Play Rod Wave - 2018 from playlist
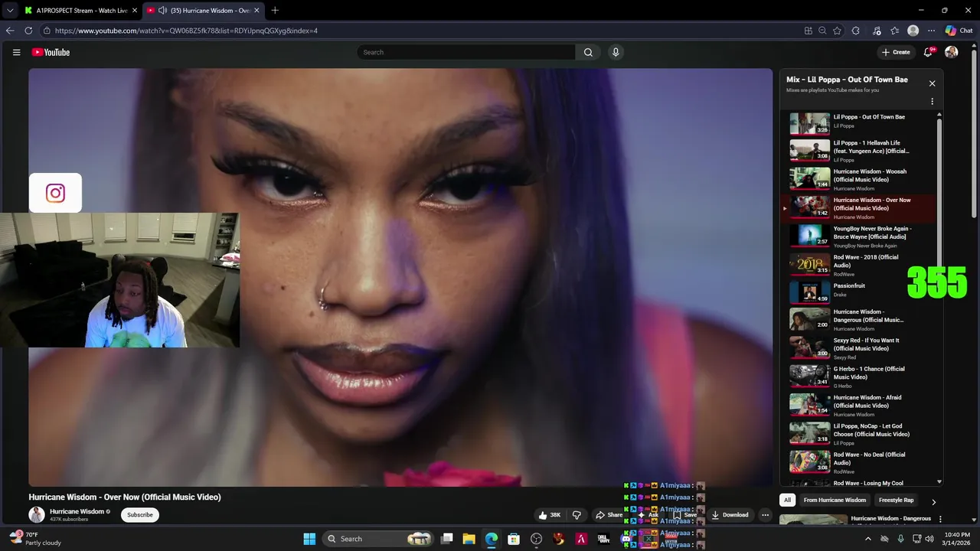The width and height of the screenshot is (980, 551). pyautogui.click(x=861, y=265)
